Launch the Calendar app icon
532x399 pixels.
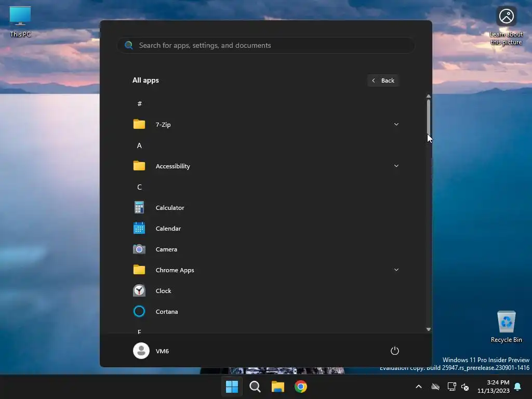(139, 228)
